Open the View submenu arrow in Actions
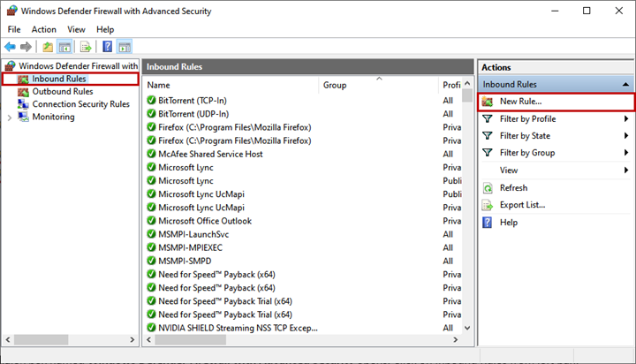The height and width of the screenshot is (364, 636). pos(626,170)
